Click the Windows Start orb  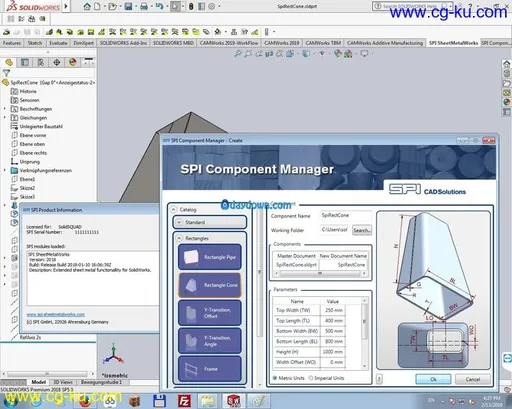pos(11,401)
